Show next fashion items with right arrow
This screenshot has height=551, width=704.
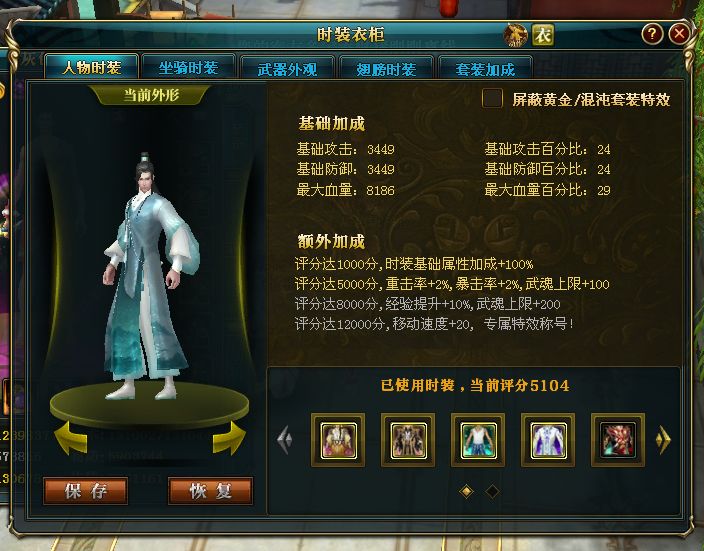click(663, 439)
